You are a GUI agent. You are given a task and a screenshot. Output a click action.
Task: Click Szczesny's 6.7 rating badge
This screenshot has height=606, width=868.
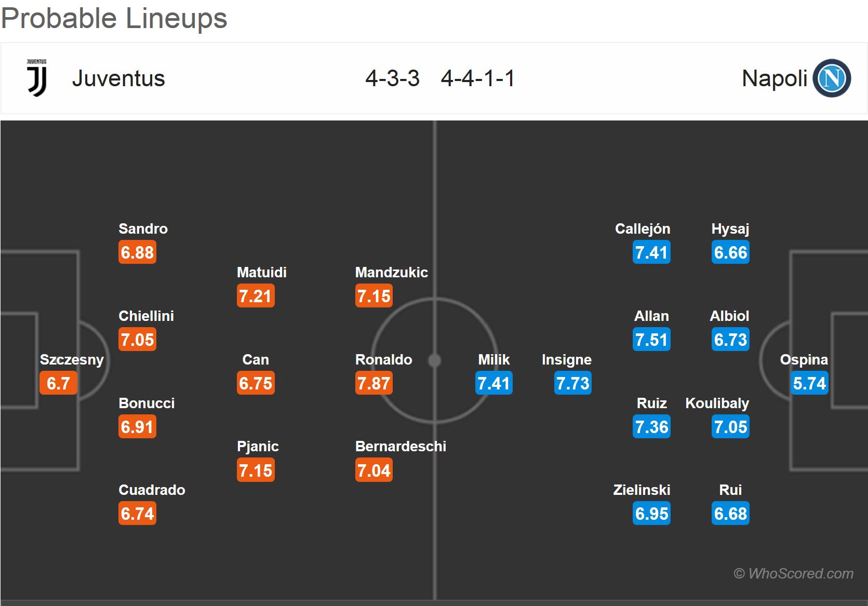click(x=58, y=383)
